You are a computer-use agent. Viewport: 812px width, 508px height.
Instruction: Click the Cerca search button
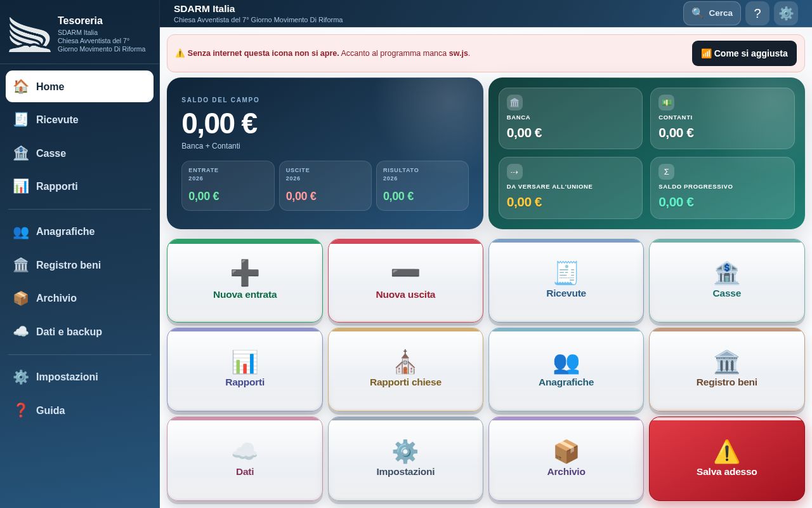pos(712,13)
